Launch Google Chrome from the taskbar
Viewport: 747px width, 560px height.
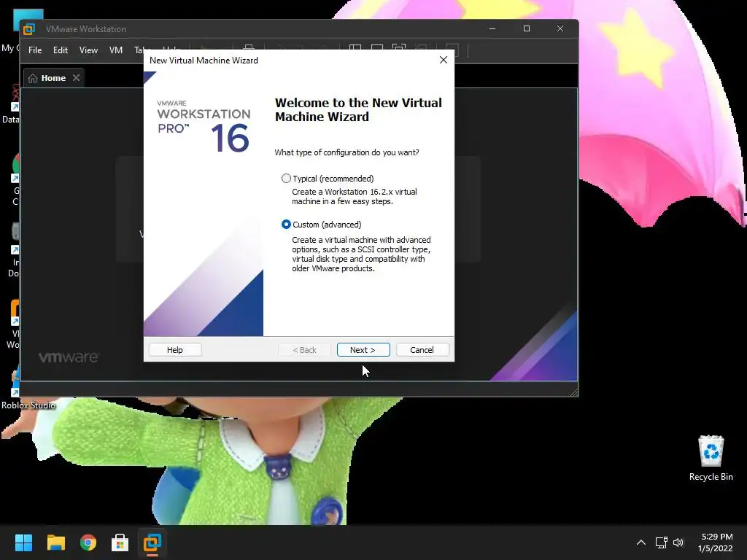point(88,542)
